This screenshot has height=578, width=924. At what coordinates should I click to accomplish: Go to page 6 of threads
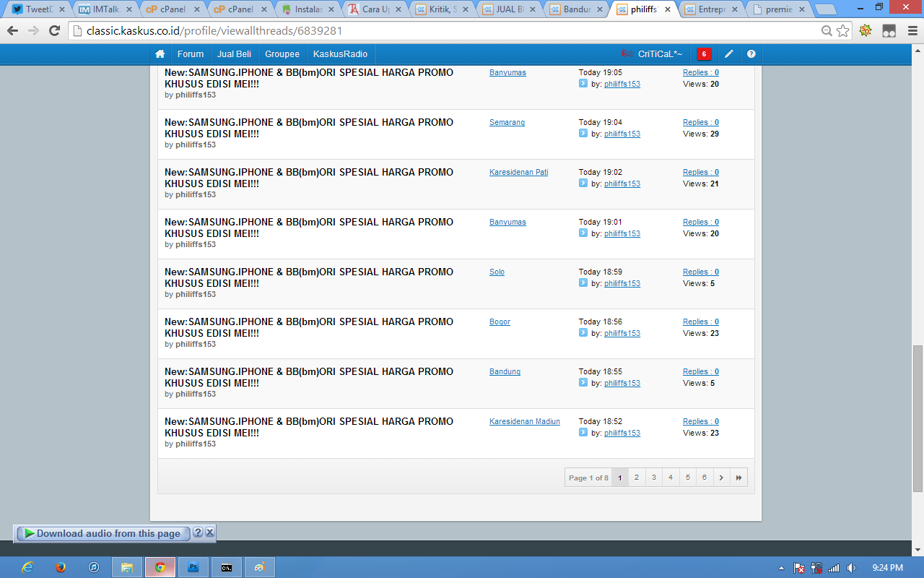point(705,478)
